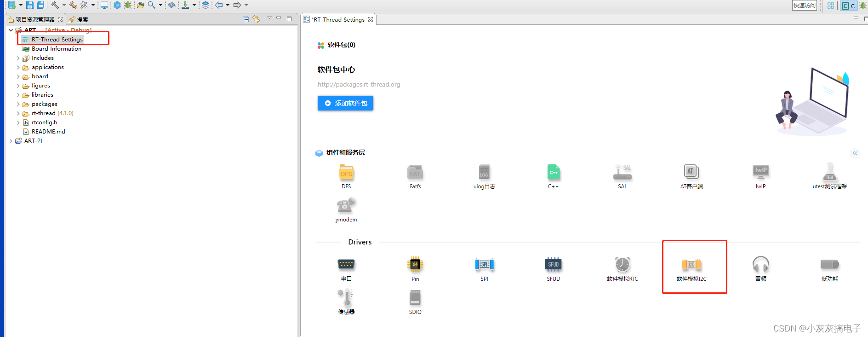Switch to the C perspective

(849, 6)
